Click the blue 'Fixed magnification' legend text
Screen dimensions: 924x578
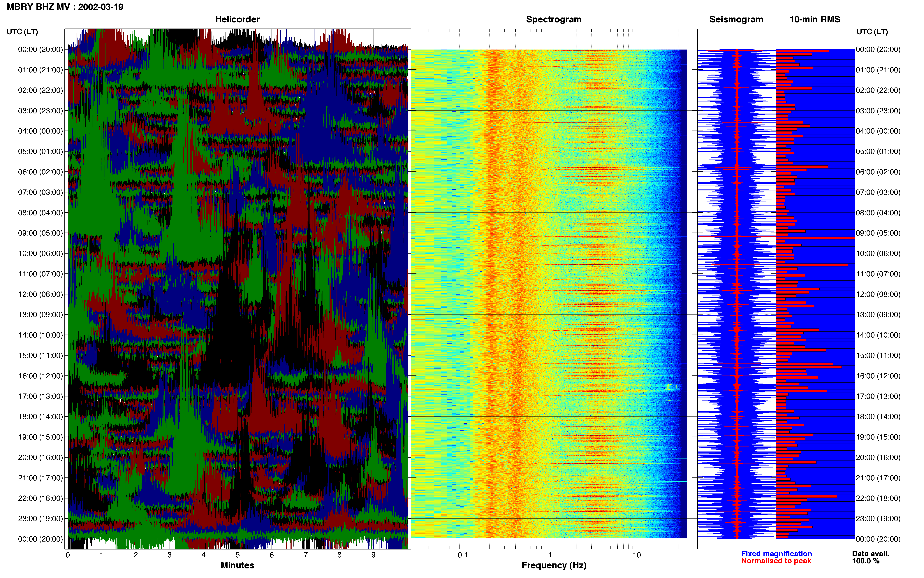(776, 554)
